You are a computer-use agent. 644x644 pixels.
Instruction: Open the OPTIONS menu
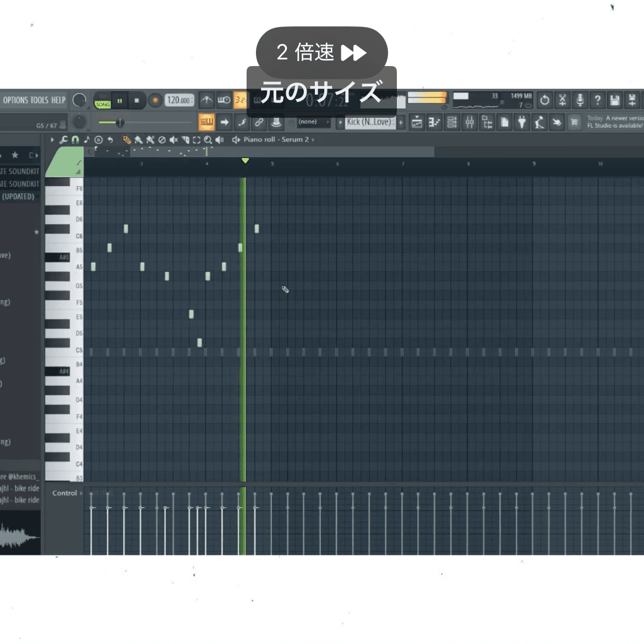15,100
